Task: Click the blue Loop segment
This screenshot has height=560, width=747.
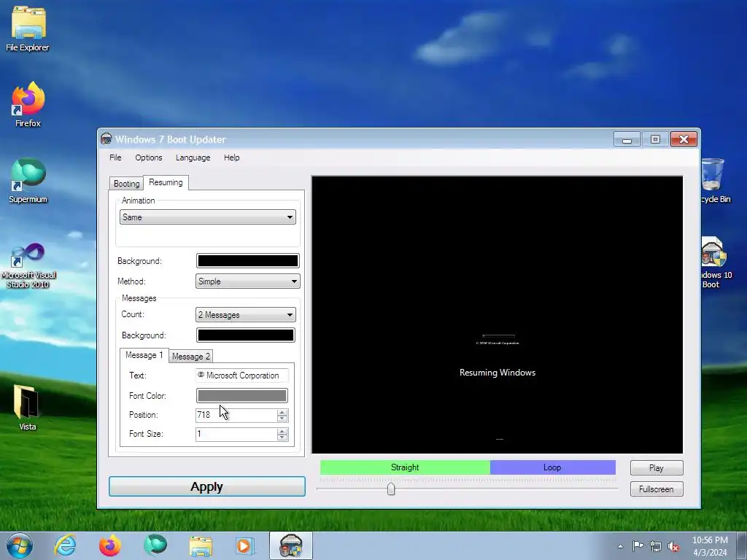Action: (x=553, y=467)
